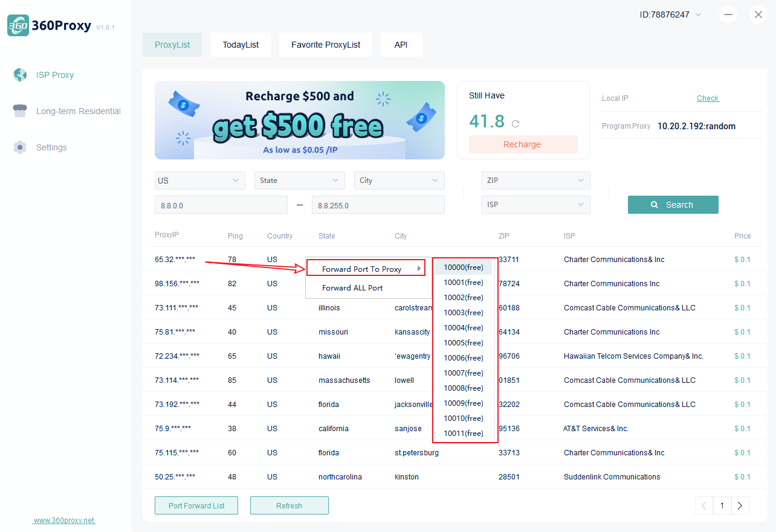Image resolution: width=776 pixels, height=532 pixels.
Task: Choose port 10002(free)
Action: (x=464, y=297)
